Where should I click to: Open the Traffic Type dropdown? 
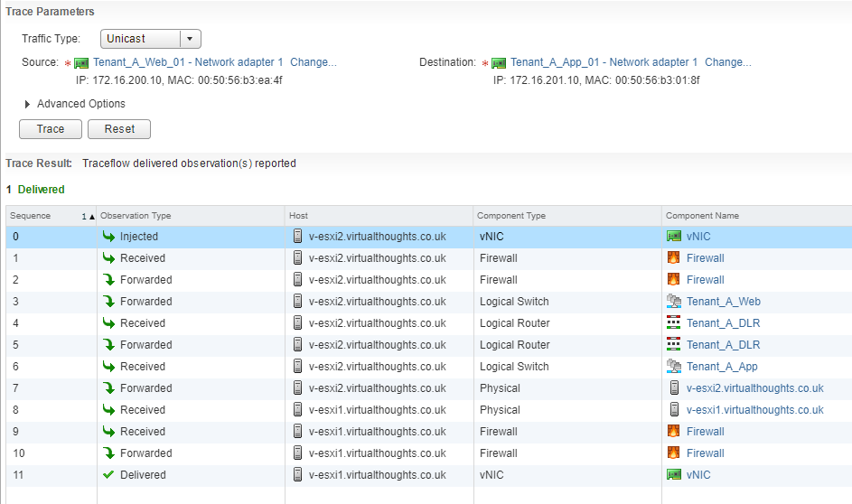point(190,39)
